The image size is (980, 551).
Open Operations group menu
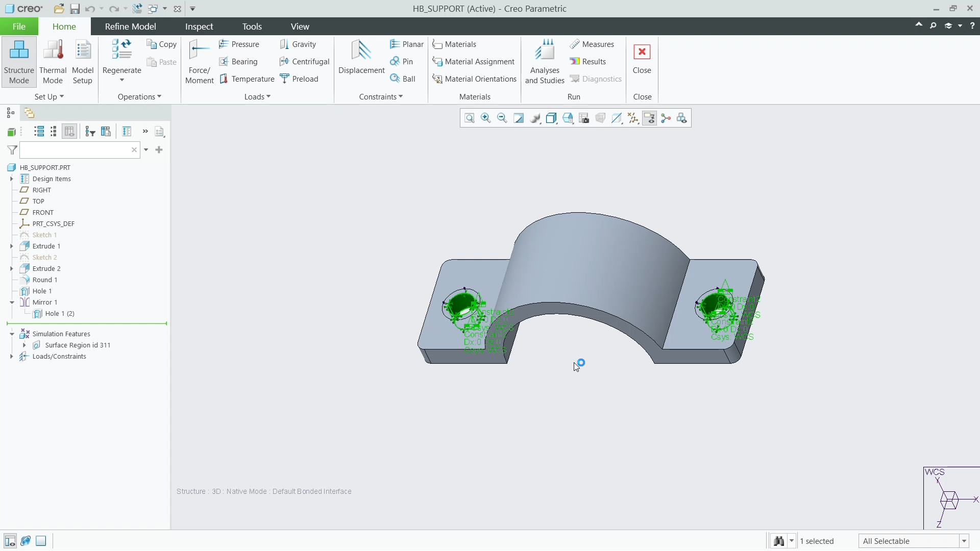(139, 97)
